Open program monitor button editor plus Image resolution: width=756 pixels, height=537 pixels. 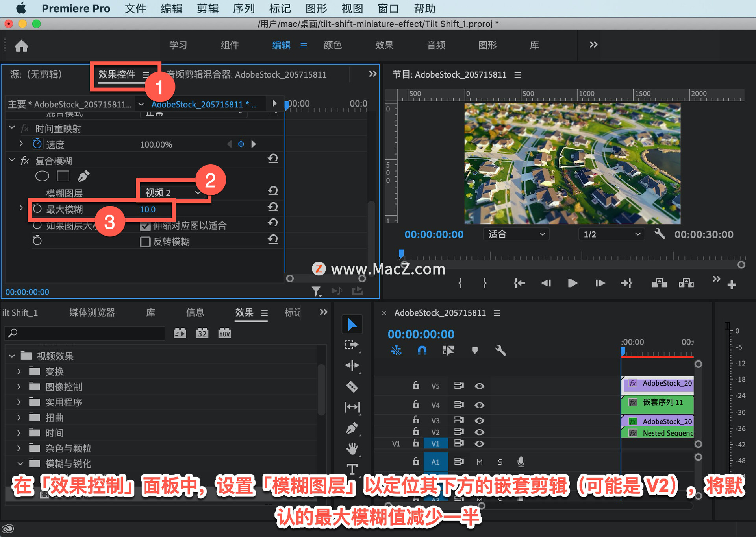click(x=732, y=284)
